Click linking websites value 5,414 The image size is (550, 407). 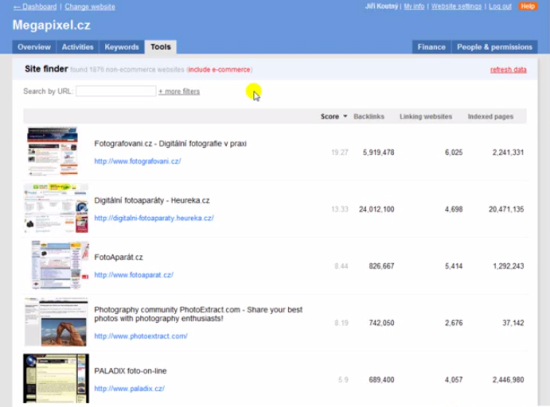[454, 266]
